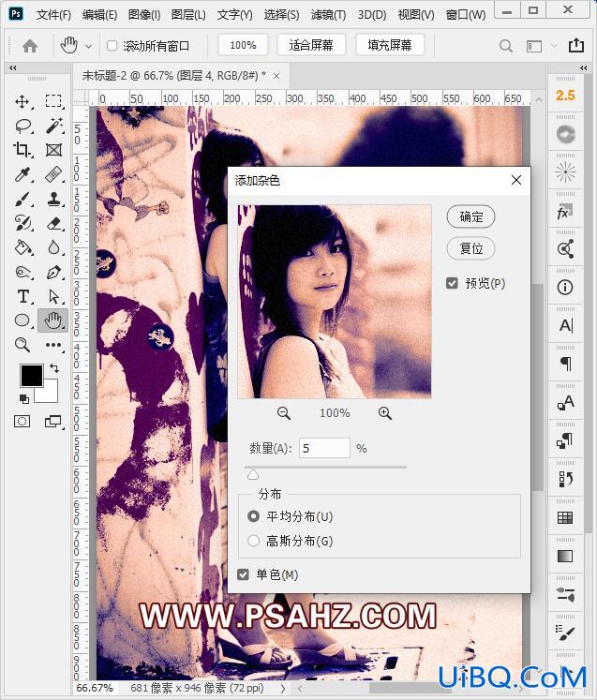Select the Move tool
Screen dimensions: 597x700
tap(22, 101)
